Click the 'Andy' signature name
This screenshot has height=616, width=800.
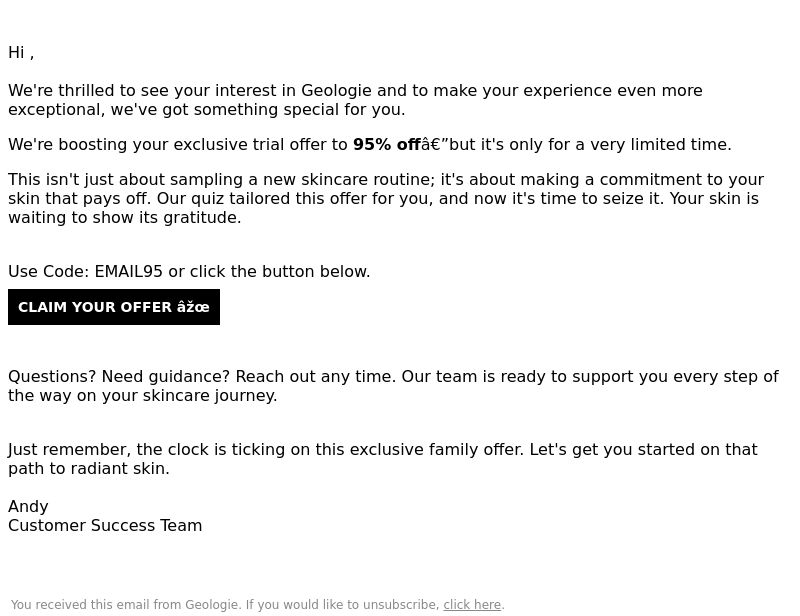tap(28, 507)
